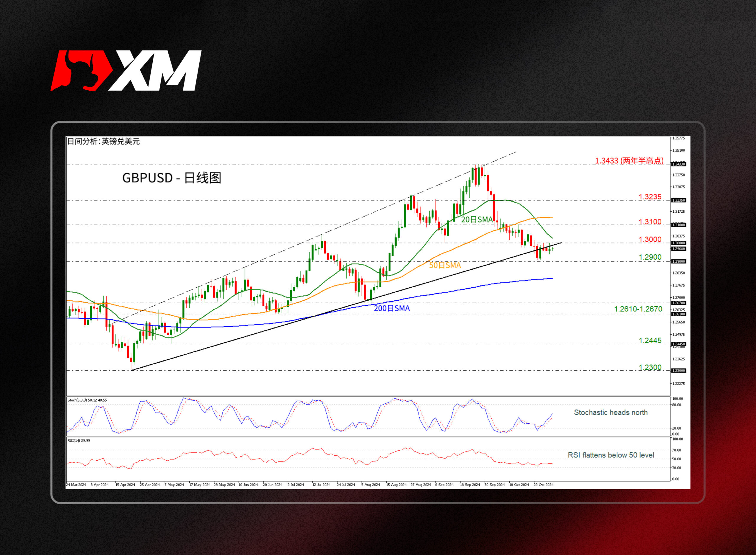Click the RSI flattens below 50 level text
Viewport: 756px width, 555px height.
611,455
